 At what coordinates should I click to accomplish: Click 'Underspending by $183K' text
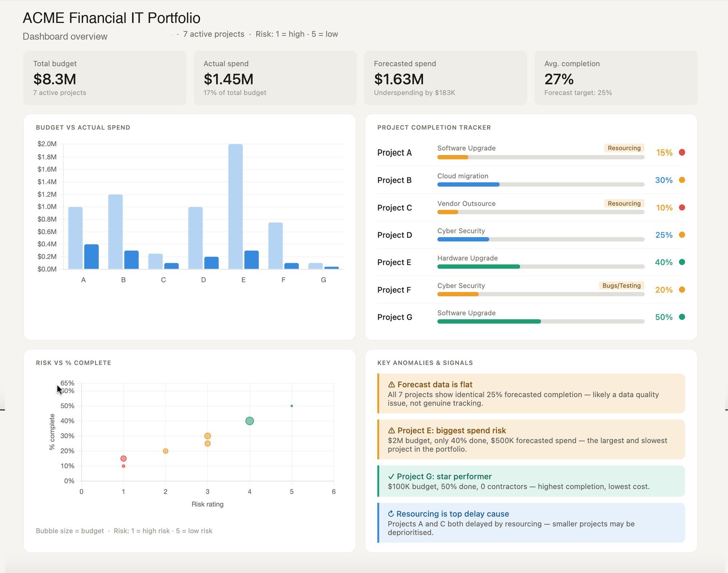point(415,93)
